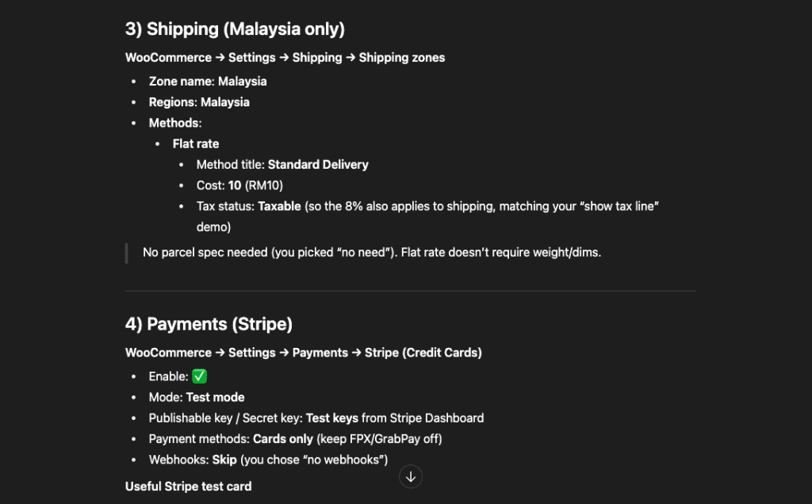Viewport: 812px width, 504px height.
Task: Click the Shipping zones breadcrumb path line
Action: coord(285,58)
